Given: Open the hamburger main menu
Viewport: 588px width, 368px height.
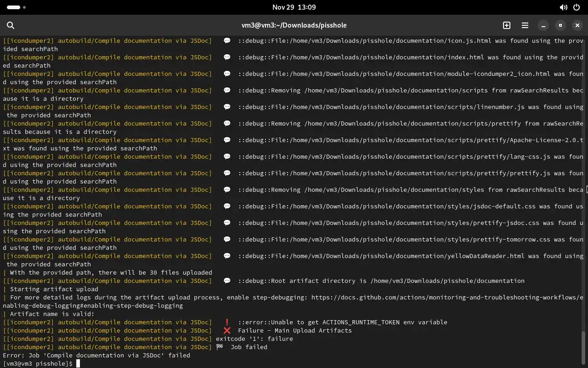Looking at the screenshot, I should 525,25.
